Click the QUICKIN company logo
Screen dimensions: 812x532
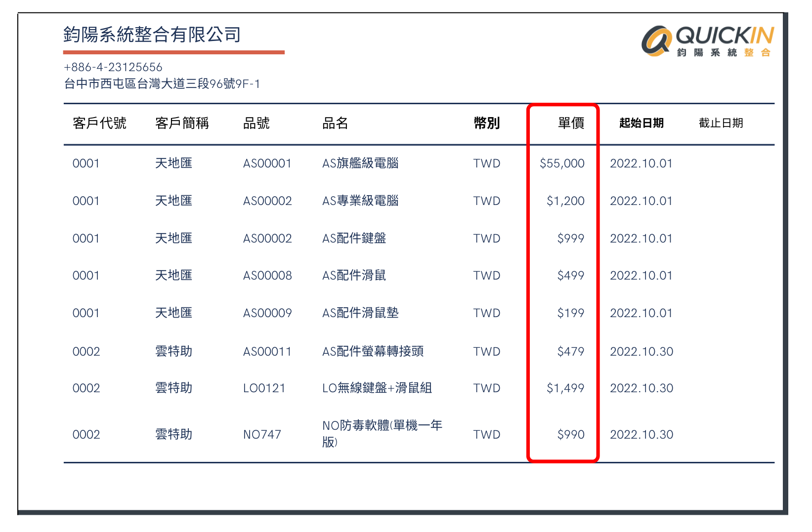[708, 41]
